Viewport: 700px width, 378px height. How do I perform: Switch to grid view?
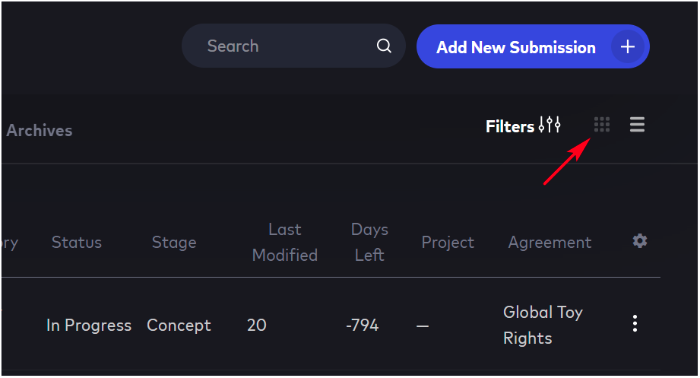click(602, 125)
